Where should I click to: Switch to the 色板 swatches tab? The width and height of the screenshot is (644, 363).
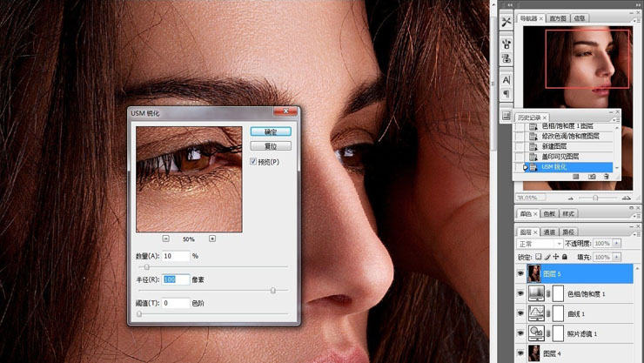point(549,213)
